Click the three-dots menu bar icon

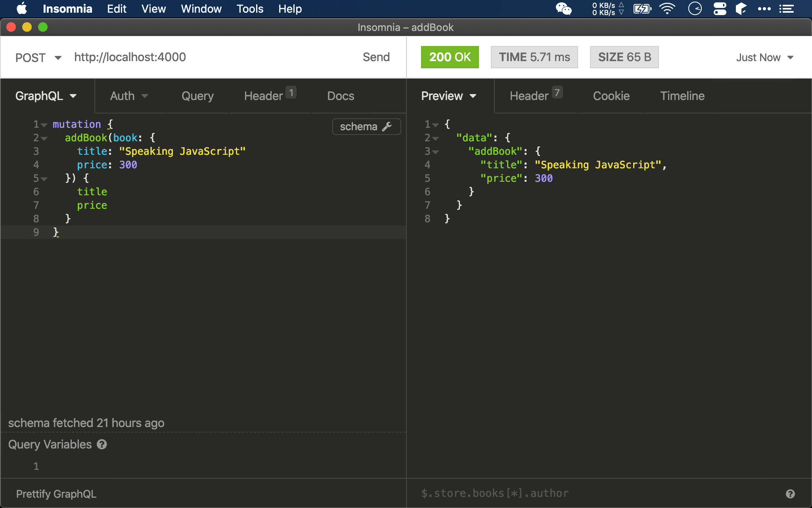click(764, 9)
